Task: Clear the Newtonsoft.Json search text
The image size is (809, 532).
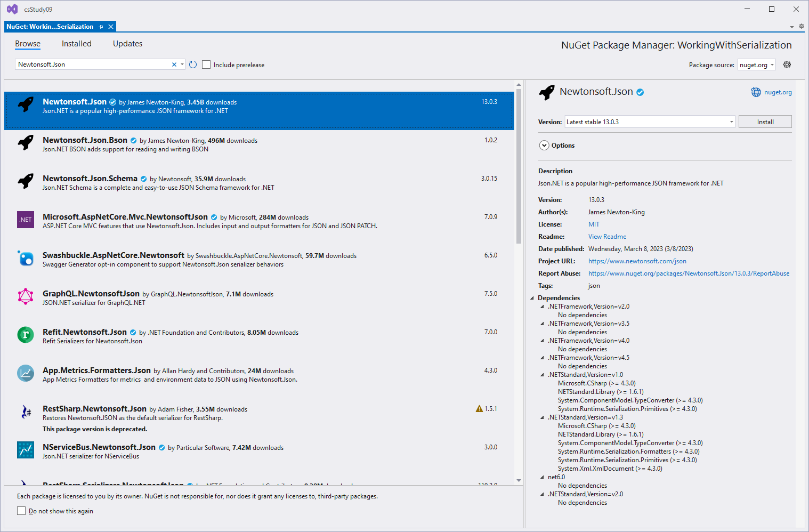Action: (174, 65)
